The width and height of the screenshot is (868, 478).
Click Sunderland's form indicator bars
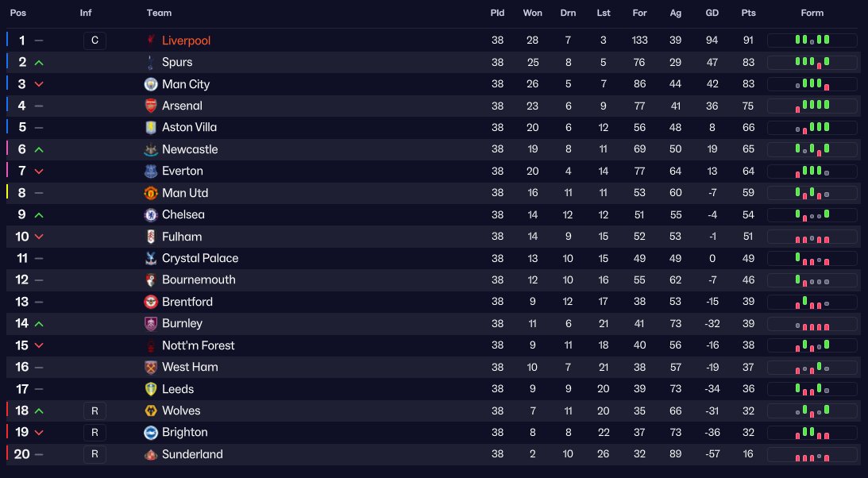pos(812,455)
